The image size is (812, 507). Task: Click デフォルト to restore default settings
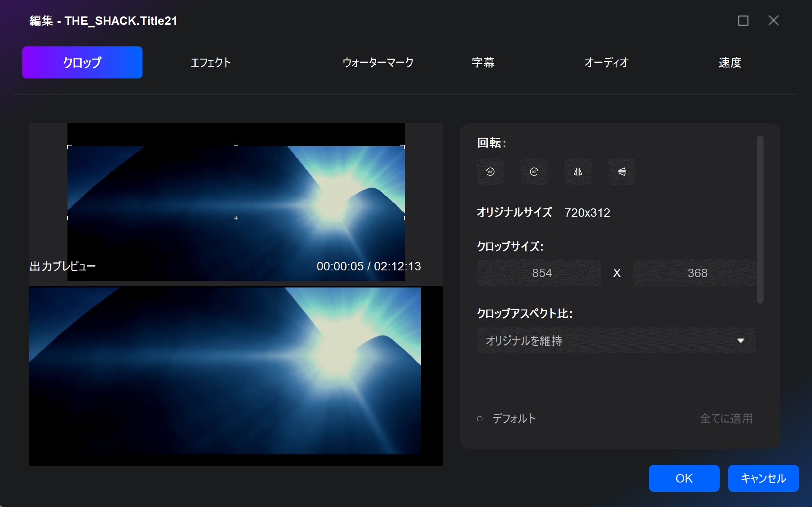514,418
